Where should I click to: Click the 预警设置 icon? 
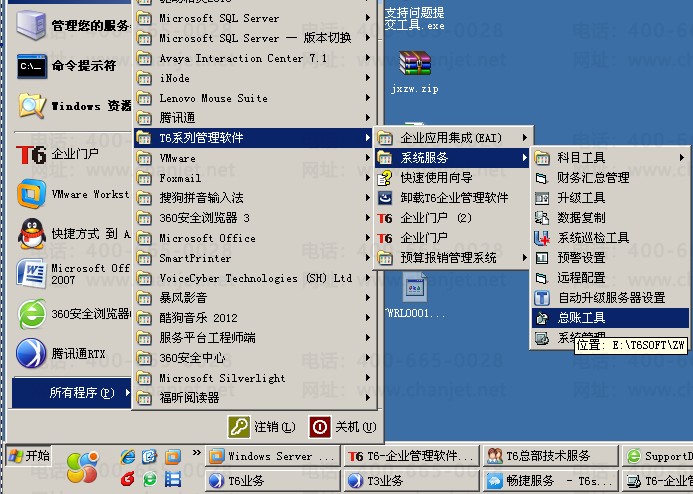click(x=542, y=258)
